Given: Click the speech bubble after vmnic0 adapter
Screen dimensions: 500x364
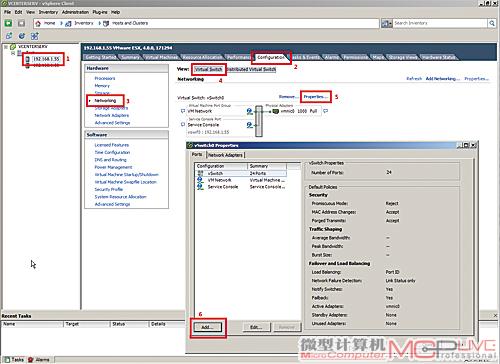Looking at the screenshot, I should pyautogui.click(x=325, y=111).
